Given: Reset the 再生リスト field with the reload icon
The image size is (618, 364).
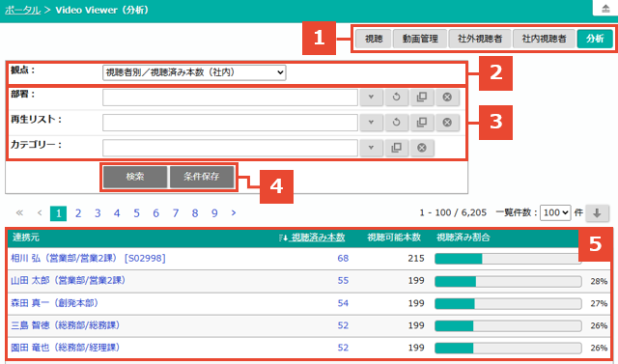Looking at the screenshot, I should [396, 123].
